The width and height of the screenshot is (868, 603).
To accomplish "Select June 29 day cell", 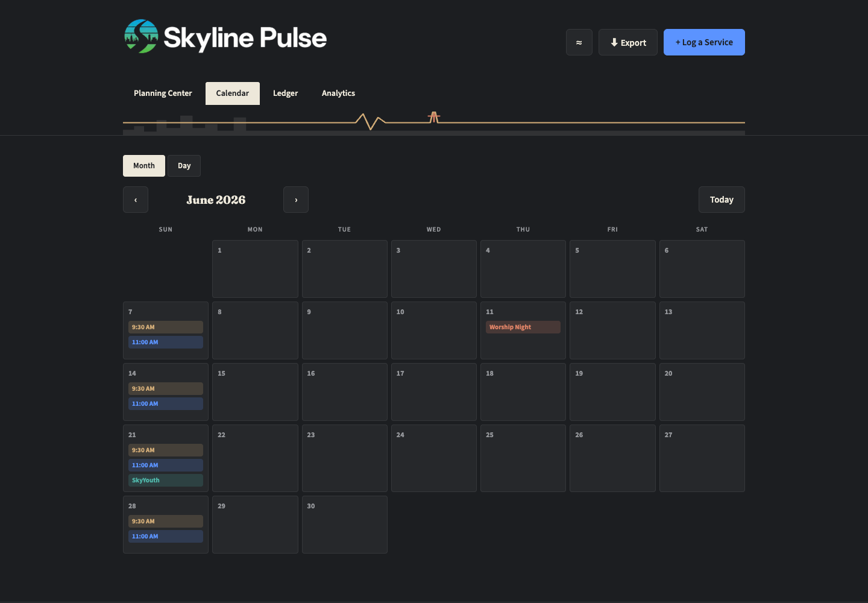I will pos(255,525).
